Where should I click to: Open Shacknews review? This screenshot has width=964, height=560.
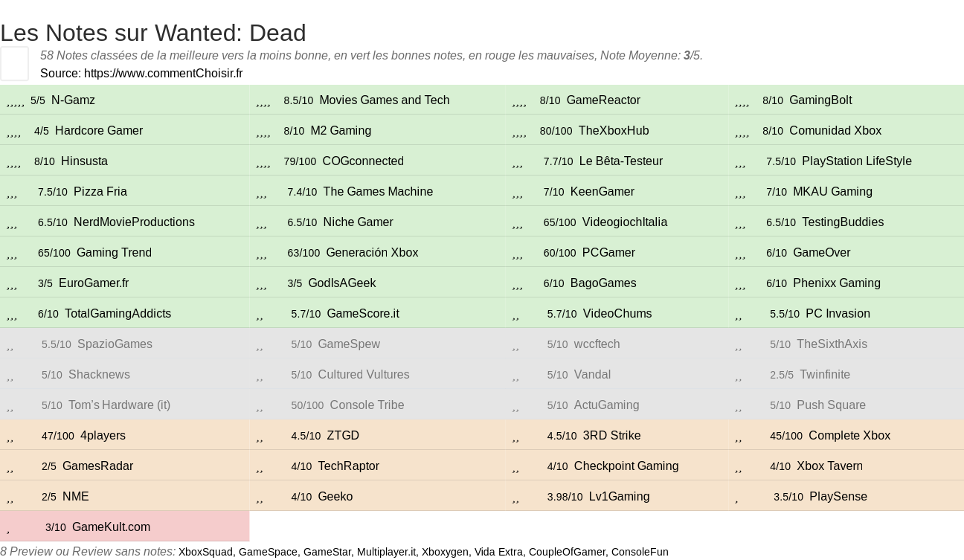click(x=99, y=374)
